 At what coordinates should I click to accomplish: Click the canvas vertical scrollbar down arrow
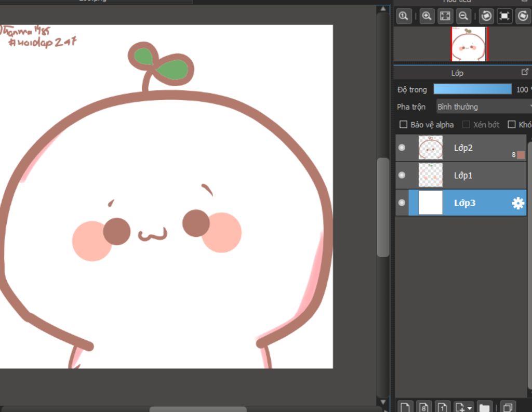pos(383,402)
